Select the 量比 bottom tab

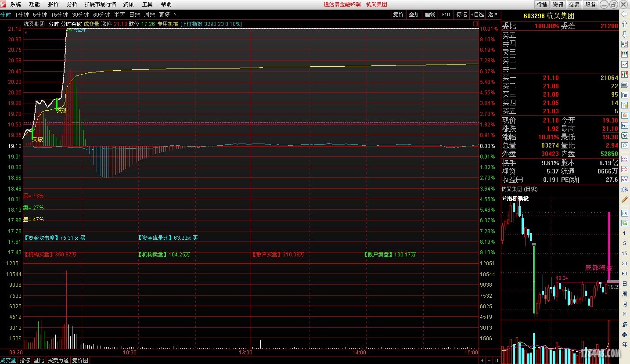(39, 360)
